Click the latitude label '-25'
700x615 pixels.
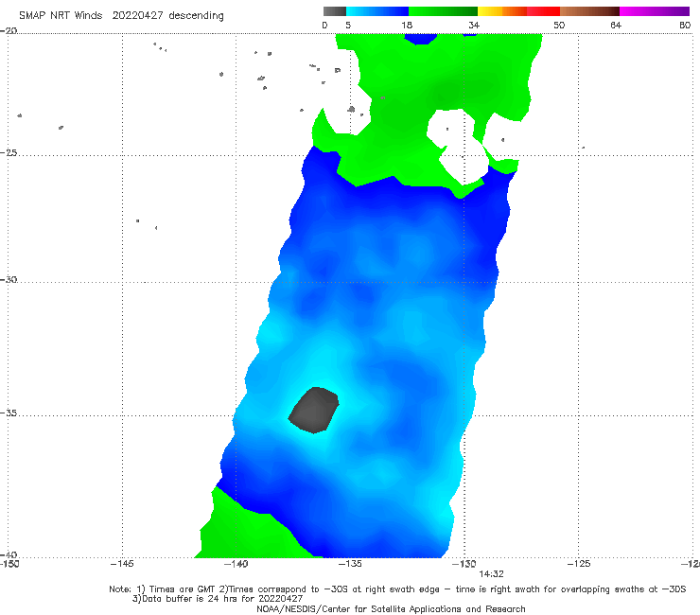[9, 153]
